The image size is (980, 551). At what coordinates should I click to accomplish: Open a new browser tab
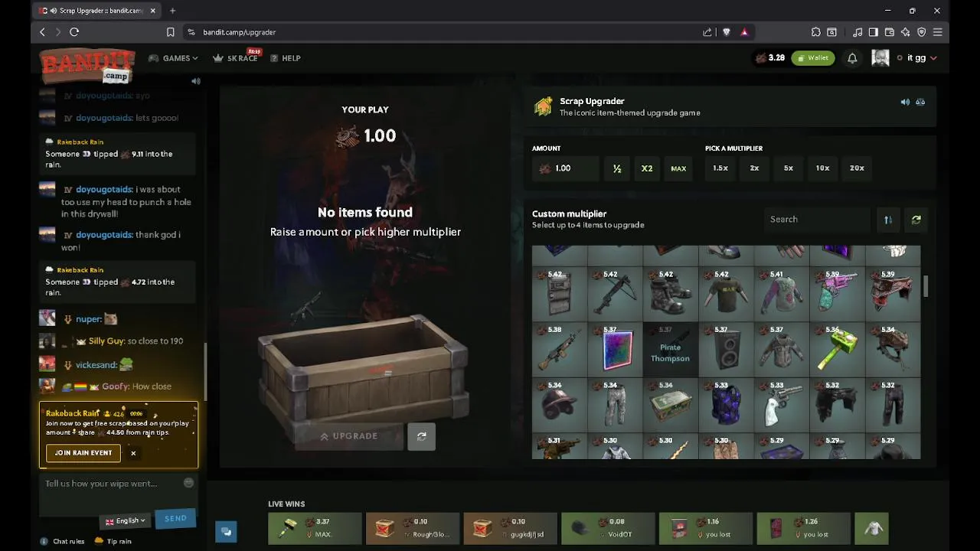tap(172, 11)
